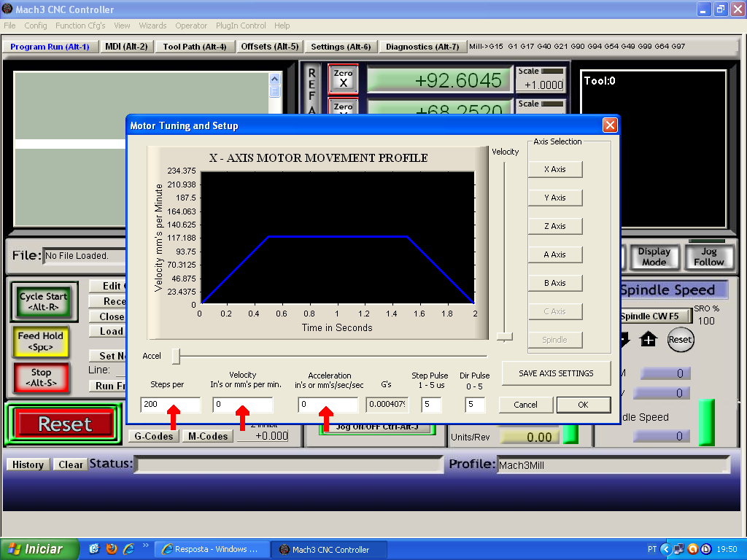Switch to the Diagnostics (Alt-7) tab
This screenshot has width=747, height=560.
pyautogui.click(x=422, y=47)
